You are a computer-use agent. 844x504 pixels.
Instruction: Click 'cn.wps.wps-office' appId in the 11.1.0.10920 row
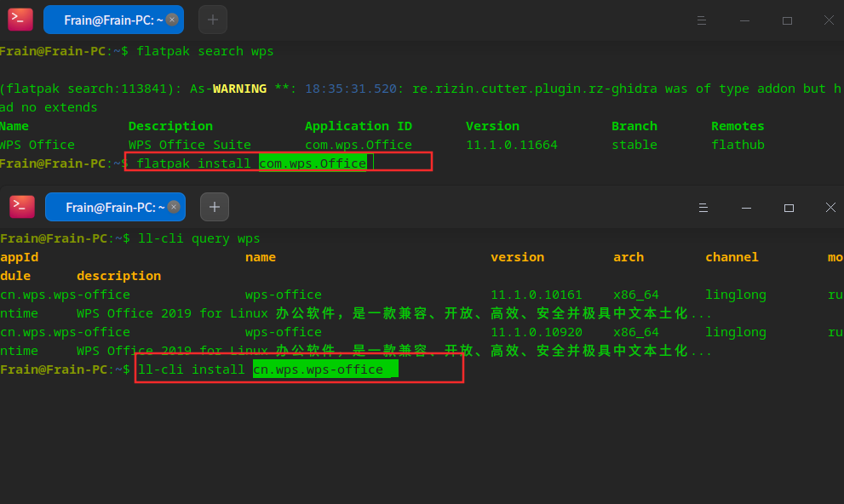(x=65, y=332)
